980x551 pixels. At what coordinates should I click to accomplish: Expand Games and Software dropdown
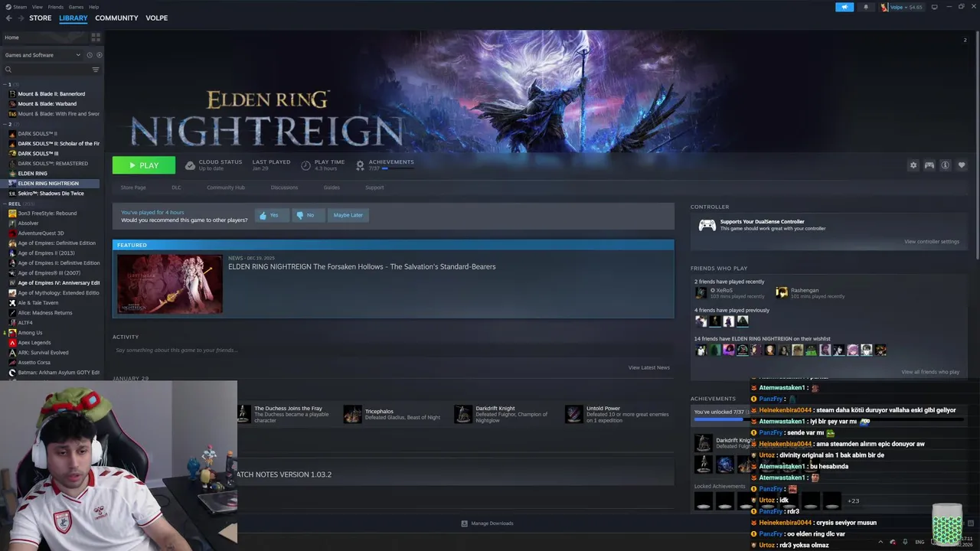42,55
